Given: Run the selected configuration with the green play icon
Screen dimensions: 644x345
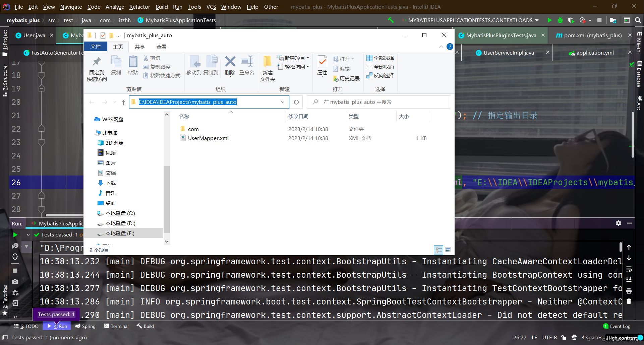Looking at the screenshot, I should click(549, 20).
